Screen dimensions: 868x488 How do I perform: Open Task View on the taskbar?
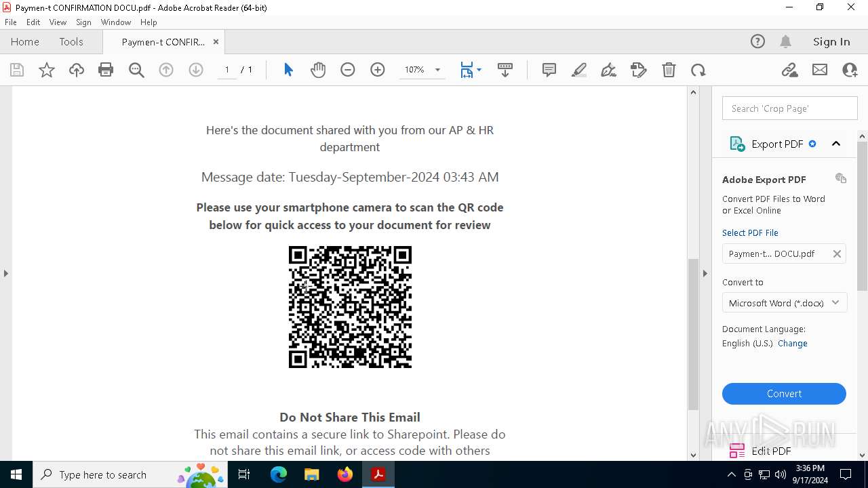coord(245,474)
